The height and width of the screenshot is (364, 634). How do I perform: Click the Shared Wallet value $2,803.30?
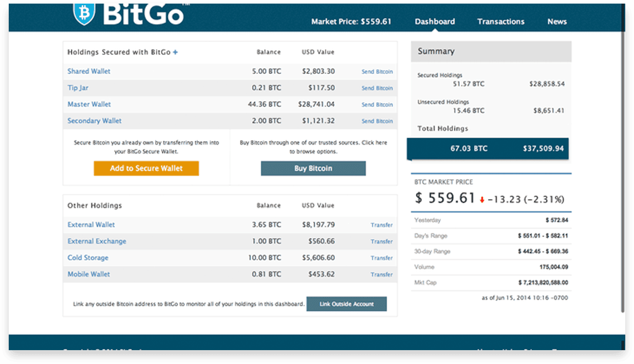(x=319, y=71)
